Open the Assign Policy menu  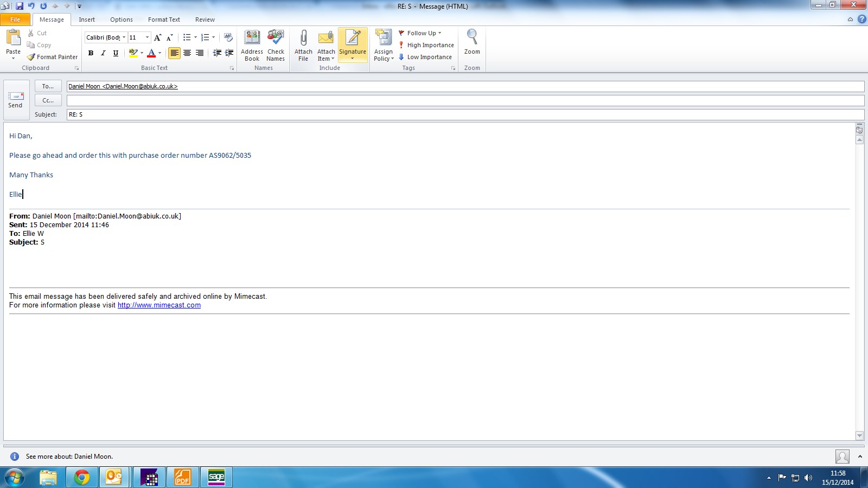click(x=384, y=46)
